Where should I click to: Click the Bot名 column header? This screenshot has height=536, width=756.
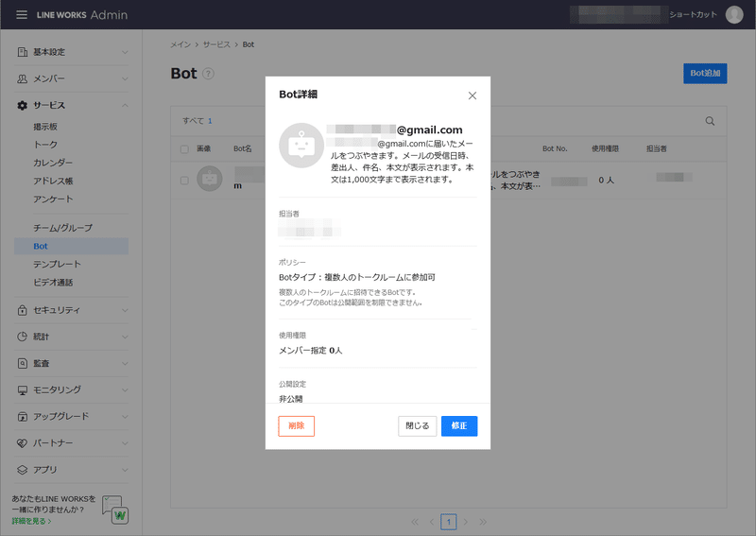pyautogui.click(x=243, y=148)
